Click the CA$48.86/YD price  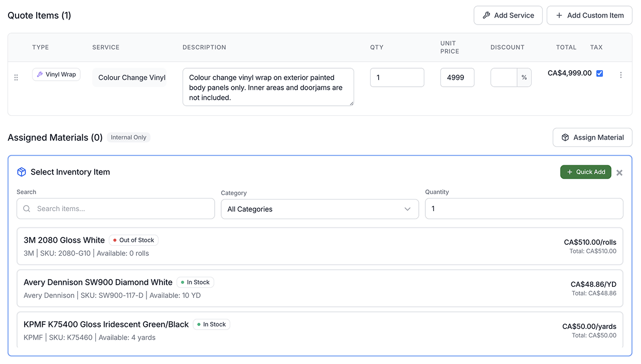point(593,284)
